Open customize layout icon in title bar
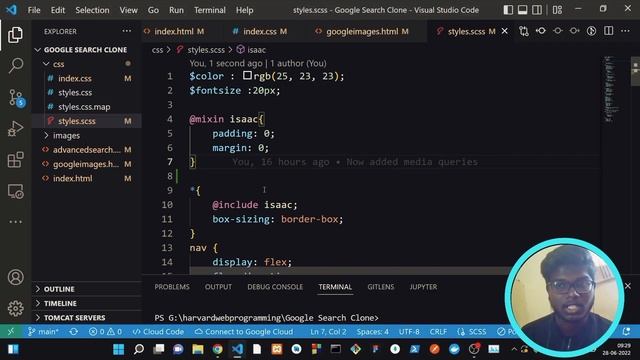The width and height of the screenshot is (640, 360). (557, 10)
